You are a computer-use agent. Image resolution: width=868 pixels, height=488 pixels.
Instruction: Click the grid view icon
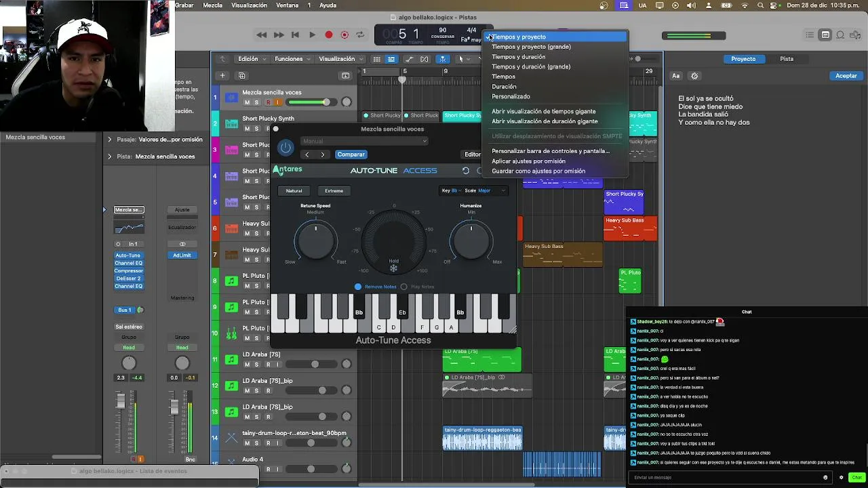click(378, 59)
